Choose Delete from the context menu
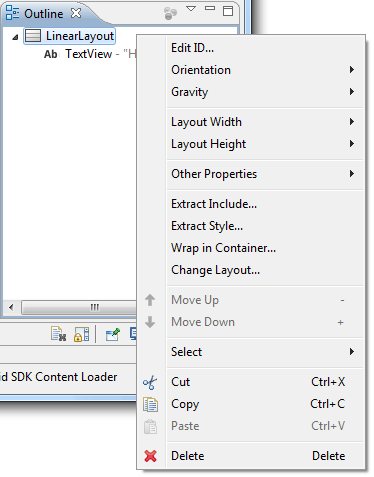Image resolution: width=374 pixels, height=477 pixels. point(250,456)
